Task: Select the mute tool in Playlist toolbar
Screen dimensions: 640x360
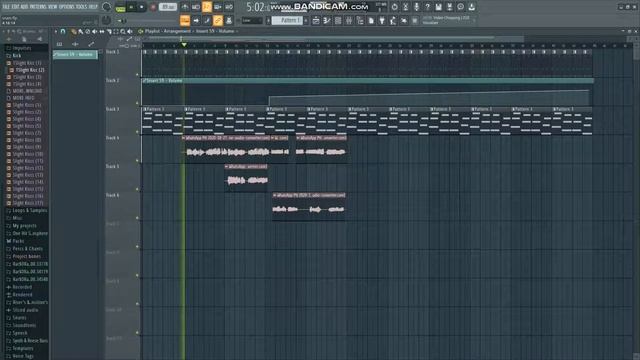Action: (95, 31)
